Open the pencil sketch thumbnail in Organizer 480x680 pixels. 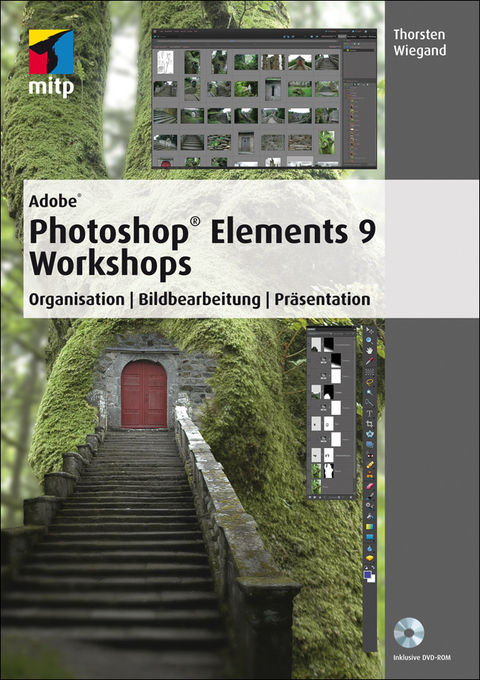165,62
